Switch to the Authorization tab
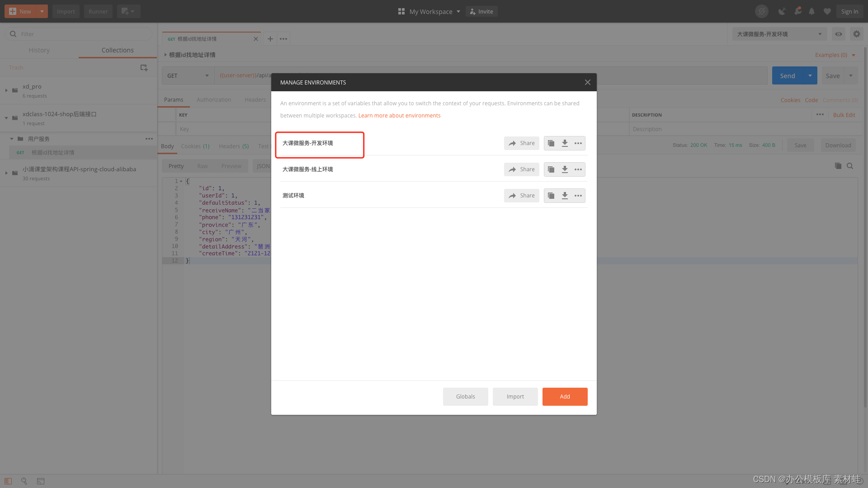Viewport: 868px width, 488px height. (214, 100)
